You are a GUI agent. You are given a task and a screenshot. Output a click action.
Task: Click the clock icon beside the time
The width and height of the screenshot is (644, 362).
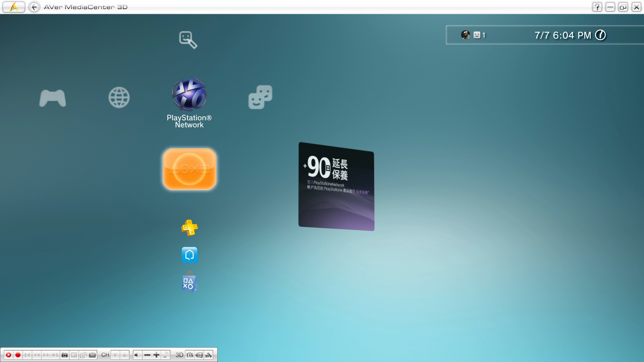click(x=600, y=35)
